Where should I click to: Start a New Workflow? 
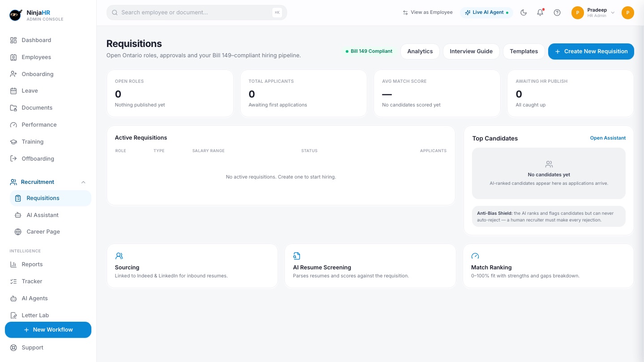48,330
